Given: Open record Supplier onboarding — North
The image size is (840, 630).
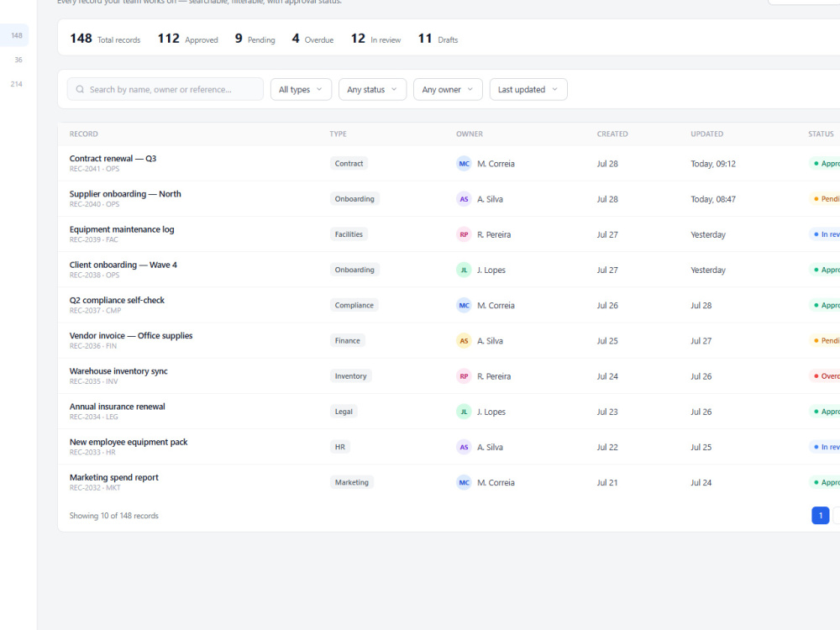Looking at the screenshot, I should [125, 194].
